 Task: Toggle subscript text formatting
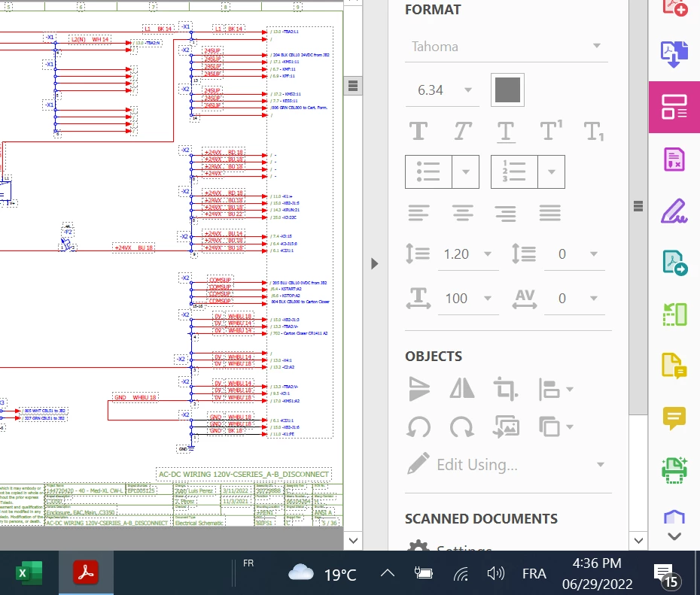click(594, 132)
